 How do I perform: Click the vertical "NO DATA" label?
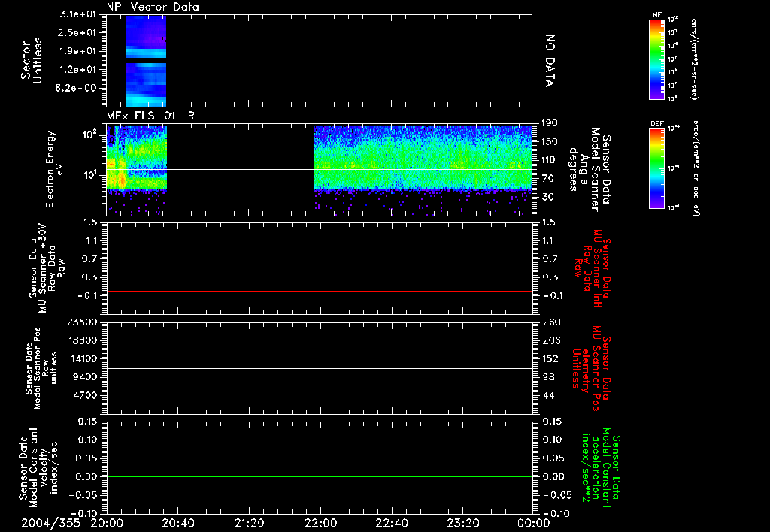point(550,61)
